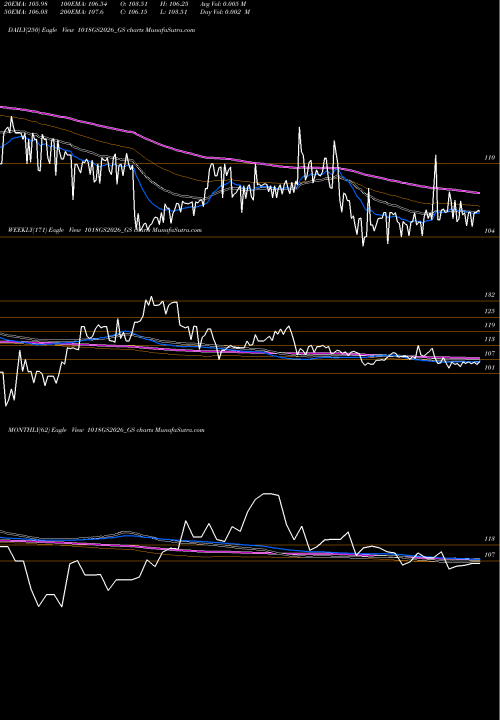The image size is (500, 720).
Task: Select the high price 'H:' value
Action: coord(175,4)
